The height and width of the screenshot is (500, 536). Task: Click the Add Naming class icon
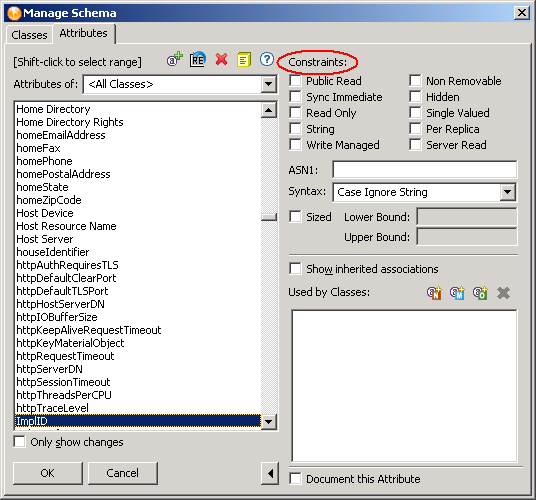[434, 293]
